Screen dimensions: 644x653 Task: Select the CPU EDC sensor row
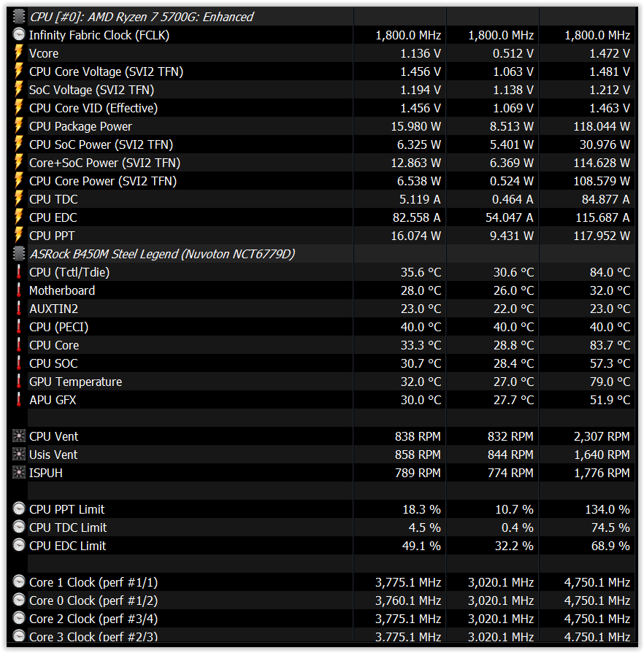point(53,217)
